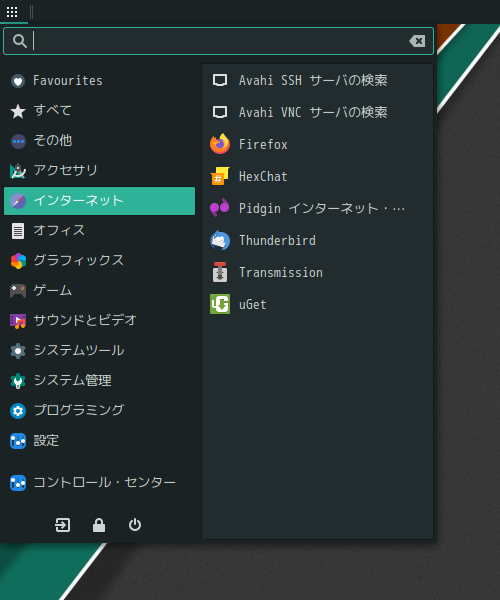500x600 pixels.
Task: Click the purple Pidgin icon
Action: [220, 208]
